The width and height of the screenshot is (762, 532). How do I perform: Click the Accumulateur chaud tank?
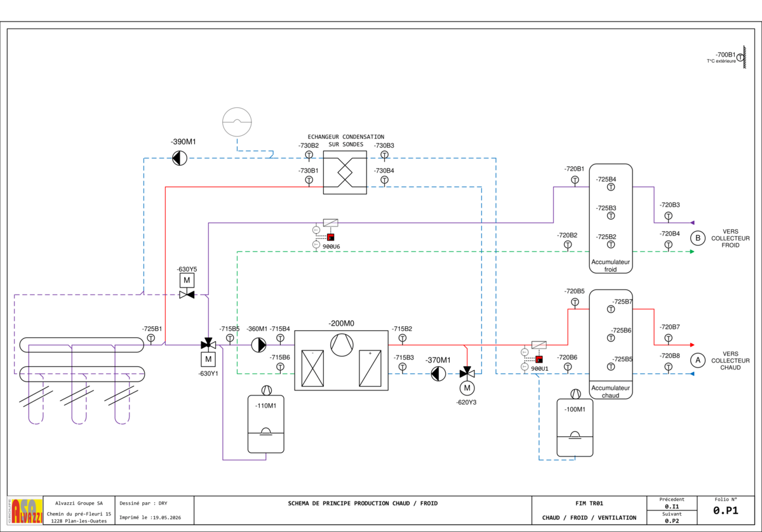pos(611,344)
